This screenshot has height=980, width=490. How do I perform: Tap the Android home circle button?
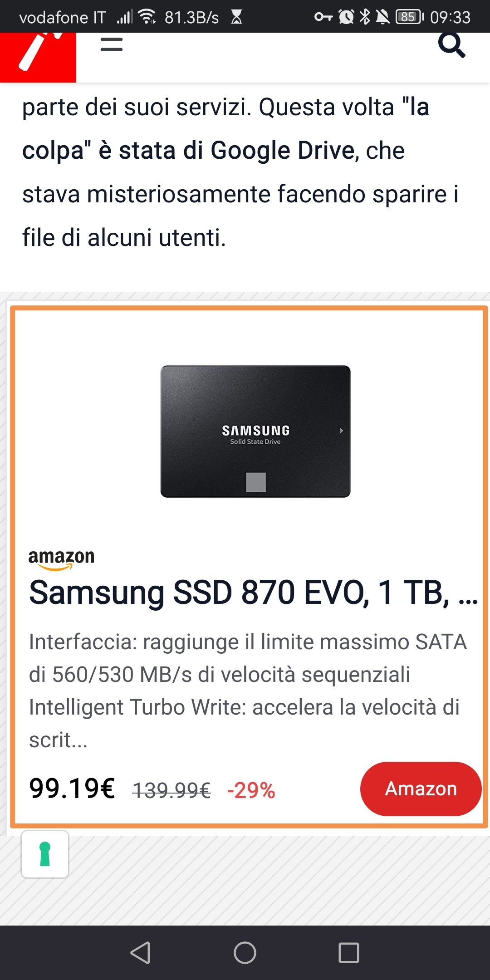coord(245,952)
